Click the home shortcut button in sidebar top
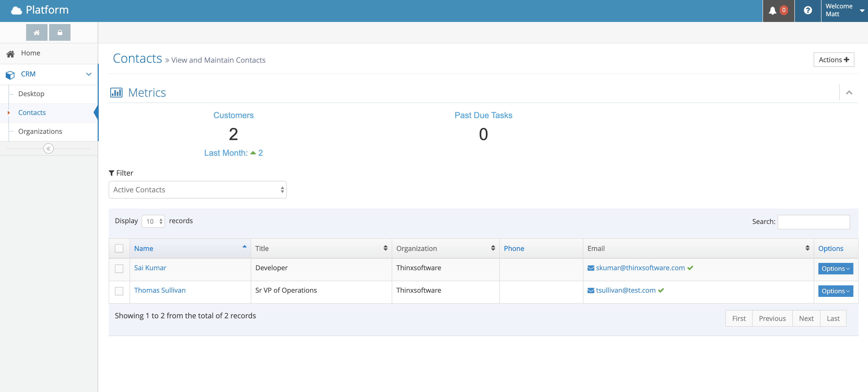Screen dimensions: 868x392 point(37,32)
